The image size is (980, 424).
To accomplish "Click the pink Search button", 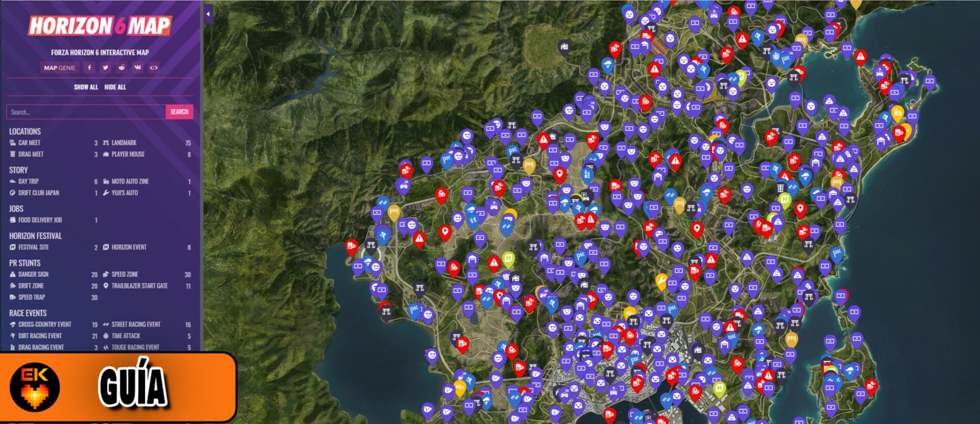I will pyautogui.click(x=180, y=112).
